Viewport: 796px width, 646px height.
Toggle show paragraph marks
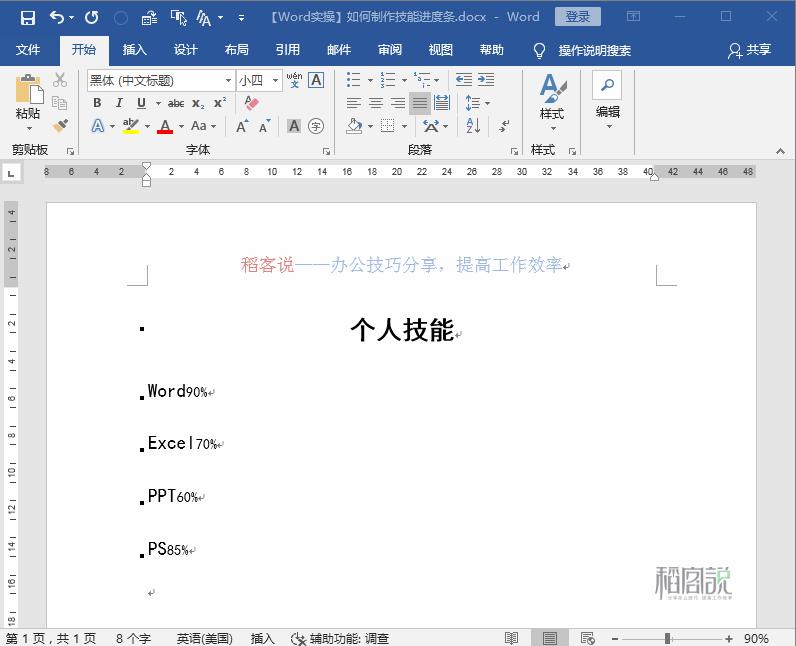pyautogui.click(x=504, y=126)
